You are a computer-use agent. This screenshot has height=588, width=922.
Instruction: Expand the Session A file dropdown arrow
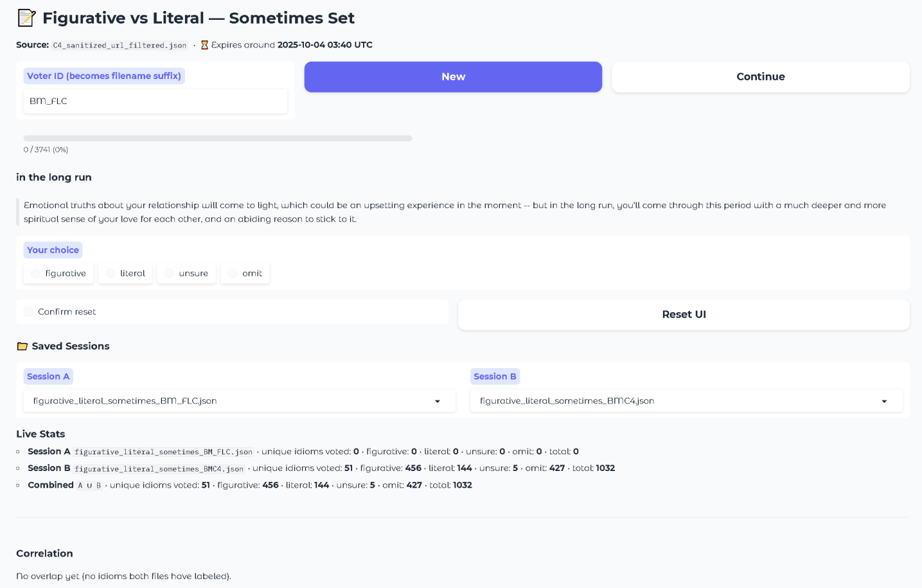438,402
